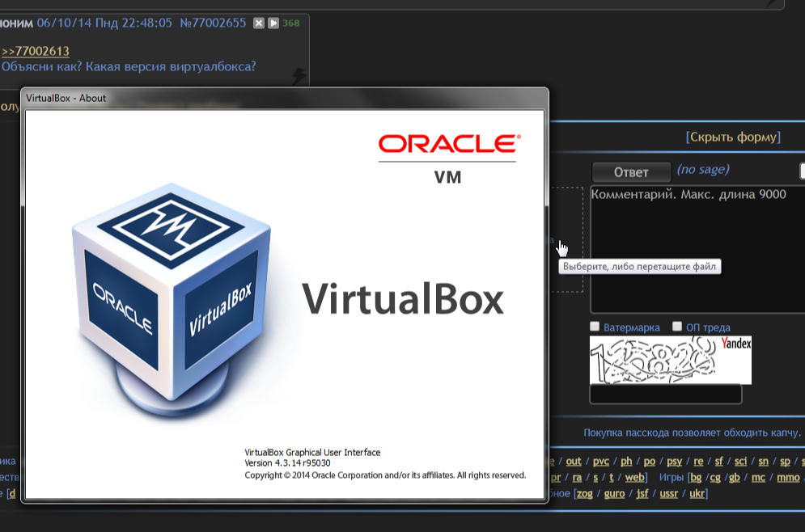Tick the ОП треда checkbox
805x532 pixels.
pyautogui.click(x=677, y=327)
